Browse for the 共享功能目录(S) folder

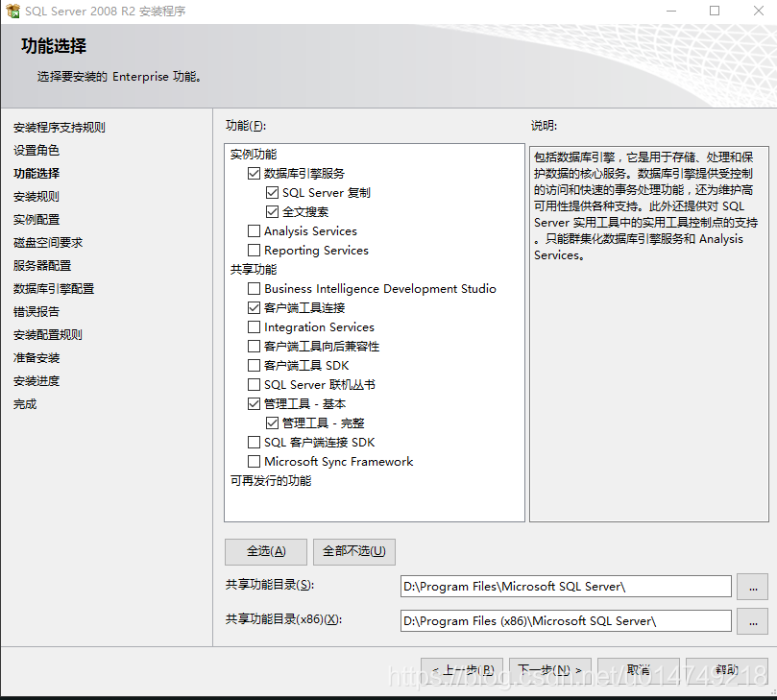pyautogui.click(x=753, y=587)
